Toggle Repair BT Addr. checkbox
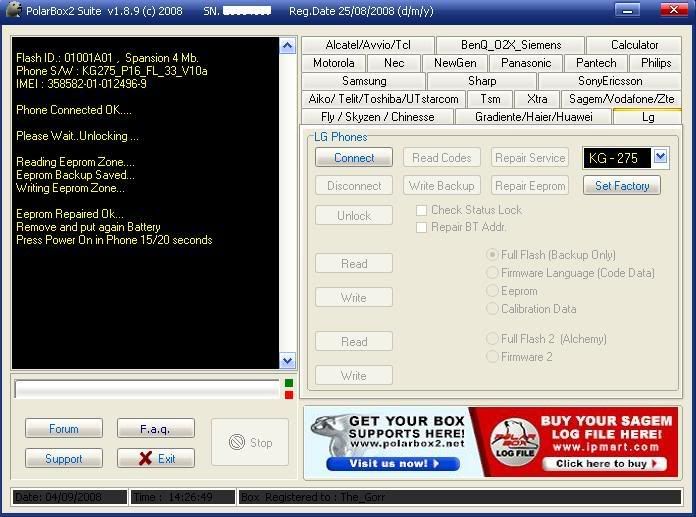Viewport: 696px width, 517px height. tap(421, 228)
